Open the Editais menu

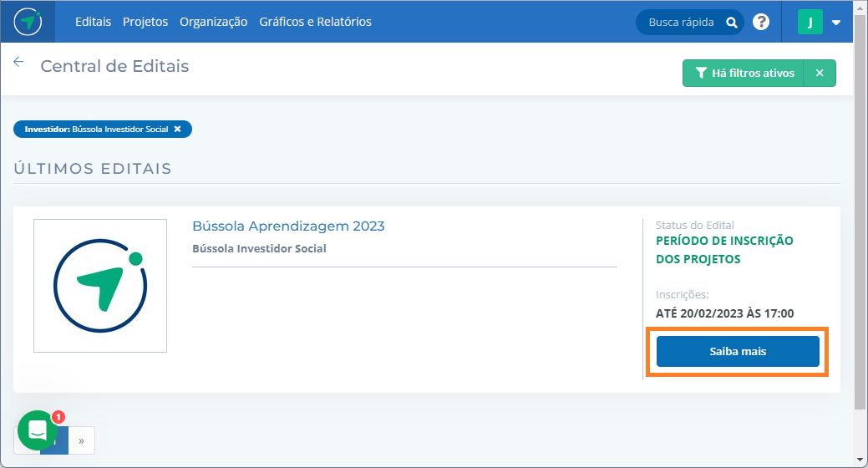pos(93,22)
